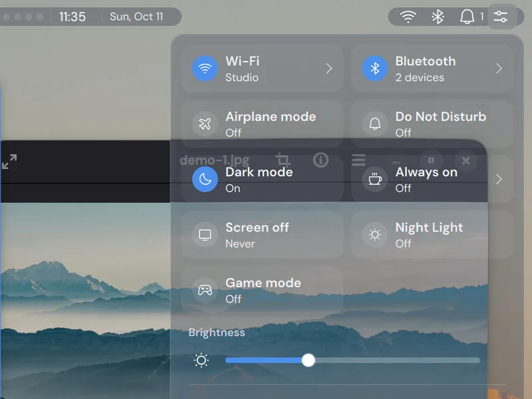Toggle Wi-Fi using its blue round icon
The image size is (532, 399).
coord(205,68)
